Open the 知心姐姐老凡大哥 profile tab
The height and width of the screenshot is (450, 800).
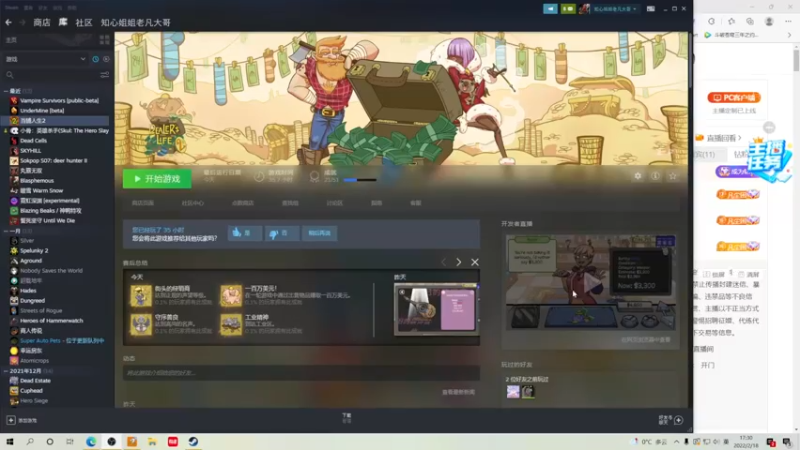pos(136,22)
